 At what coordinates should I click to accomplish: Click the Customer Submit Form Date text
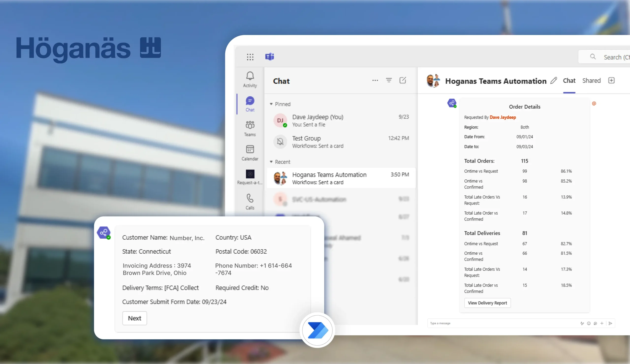pos(174,302)
